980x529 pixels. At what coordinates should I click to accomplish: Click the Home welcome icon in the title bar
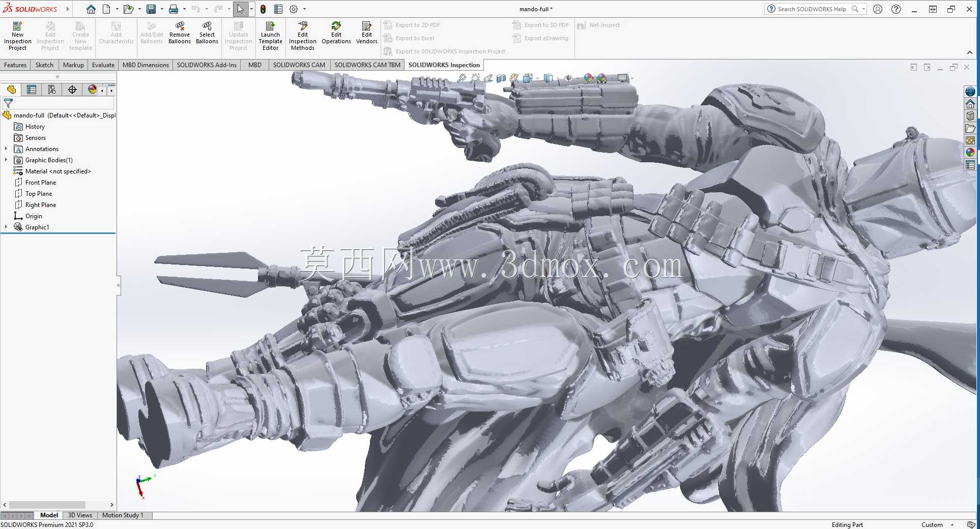point(91,9)
